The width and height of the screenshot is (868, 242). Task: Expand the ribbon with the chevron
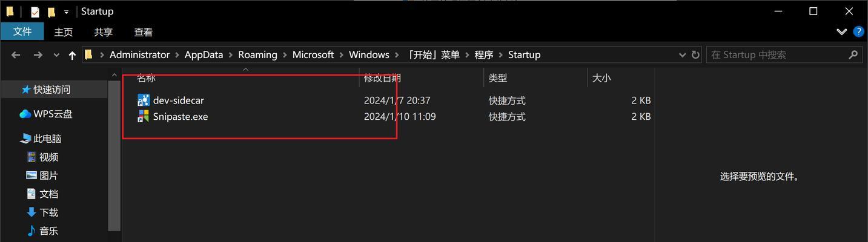pyautogui.click(x=841, y=31)
